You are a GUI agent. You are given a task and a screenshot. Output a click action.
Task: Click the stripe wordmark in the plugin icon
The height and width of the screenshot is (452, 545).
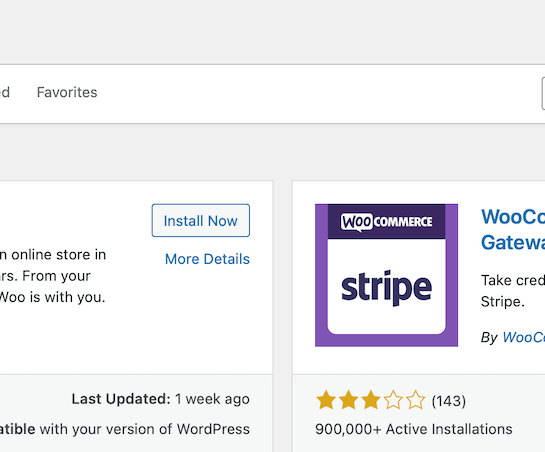click(387, 288)
